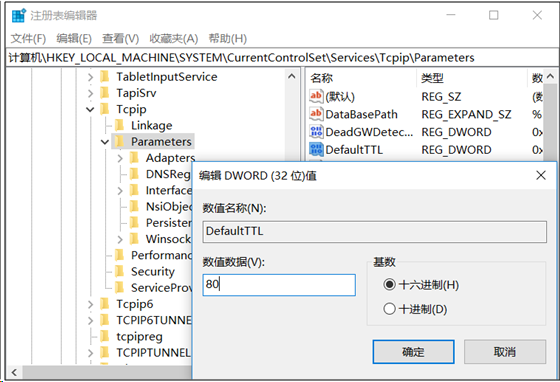Open the 收藏夹(A) menu
This screenshot has height=382, width=560.
point(174,38)
